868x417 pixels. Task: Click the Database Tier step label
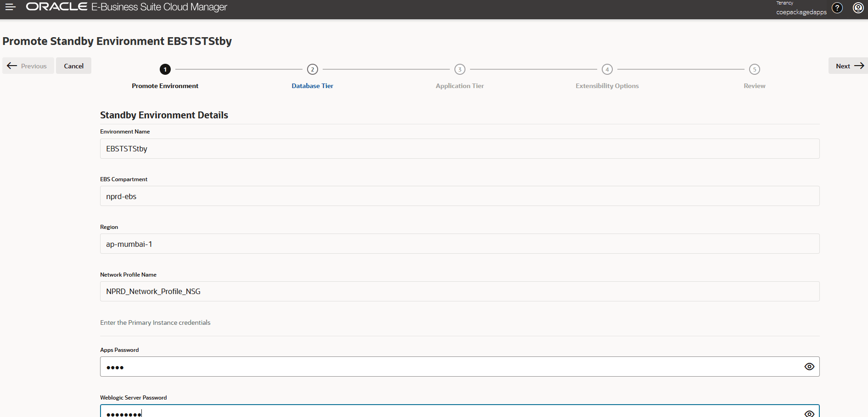[313, 86]
